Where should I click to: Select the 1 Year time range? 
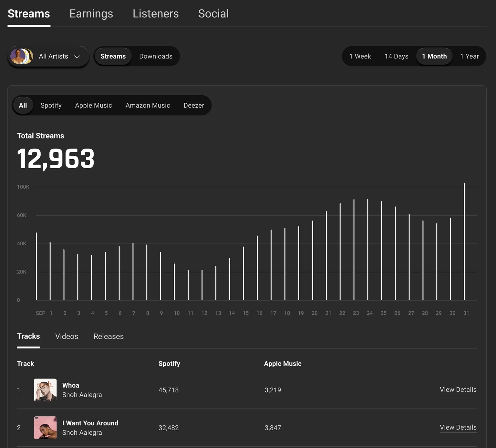[x=469, y=56]
